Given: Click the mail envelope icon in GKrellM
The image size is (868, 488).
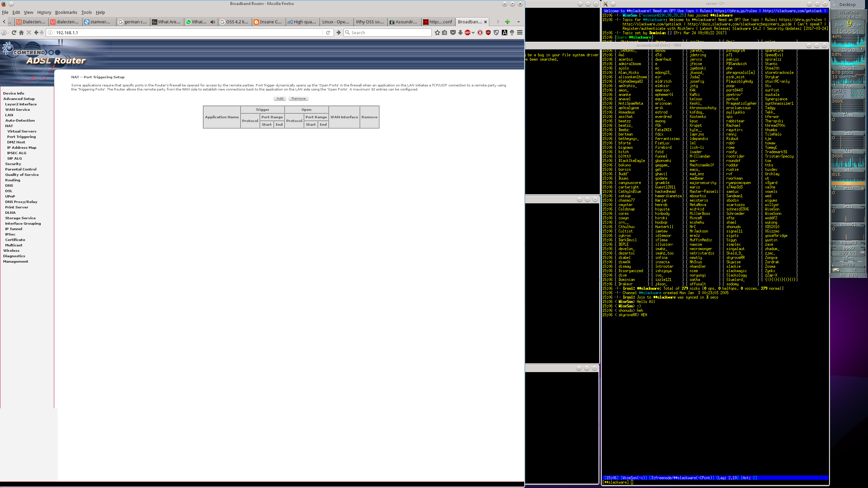Looking at the screenshot, I should (x=836, y=270).
